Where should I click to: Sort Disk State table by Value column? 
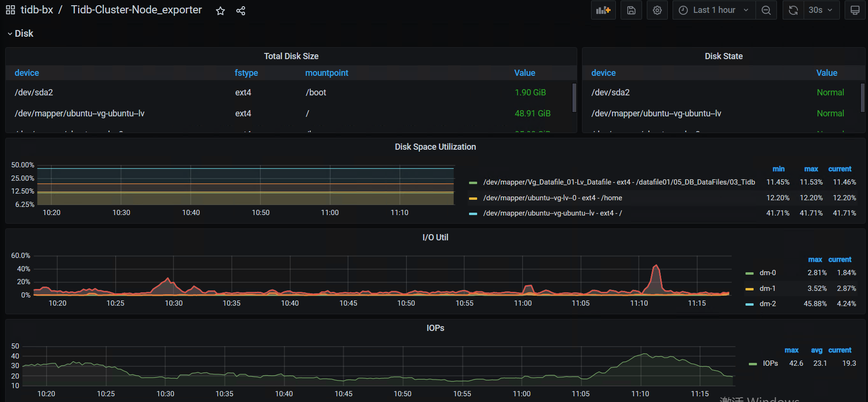[827, 73]
